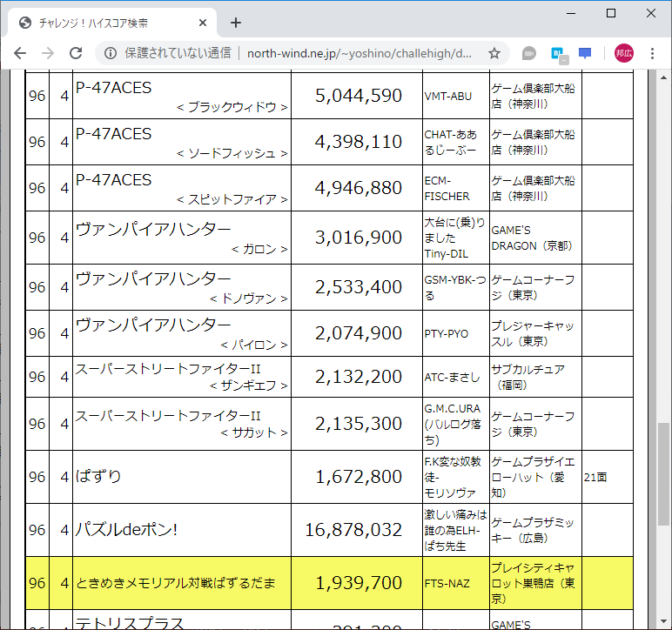Click the ゲームプラザミッキー（広島） location cell
Viewport: 672px width, 630px height.
[x=535, y=530]
